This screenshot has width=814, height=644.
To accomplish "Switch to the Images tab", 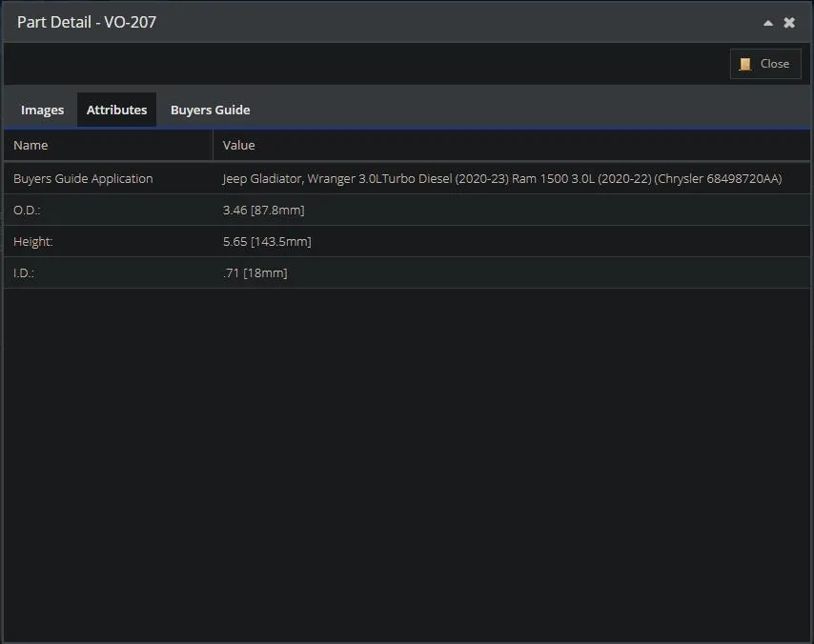I will tap(42, 110).
